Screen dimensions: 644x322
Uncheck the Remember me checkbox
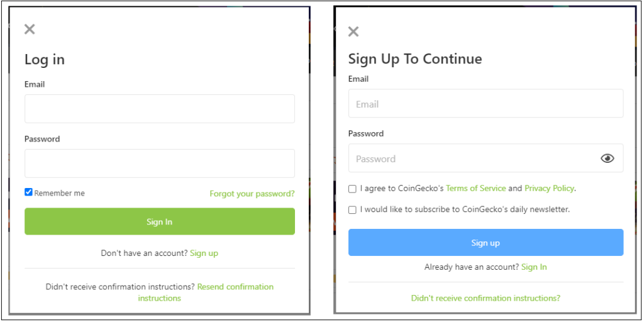coord(28,192)
